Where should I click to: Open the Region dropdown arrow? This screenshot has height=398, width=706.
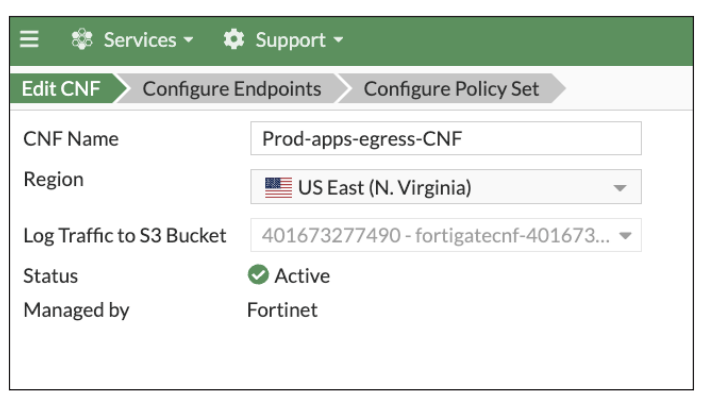(x=620, y=188)
